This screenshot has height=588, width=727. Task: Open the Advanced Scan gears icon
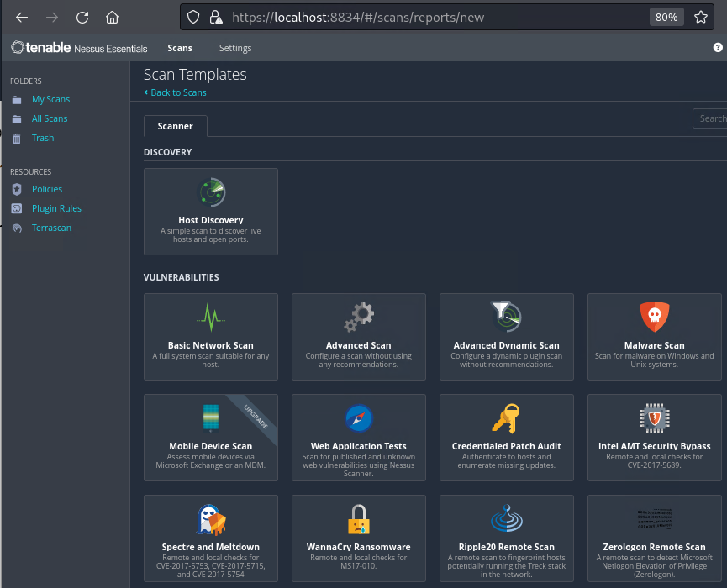(359, 318)
